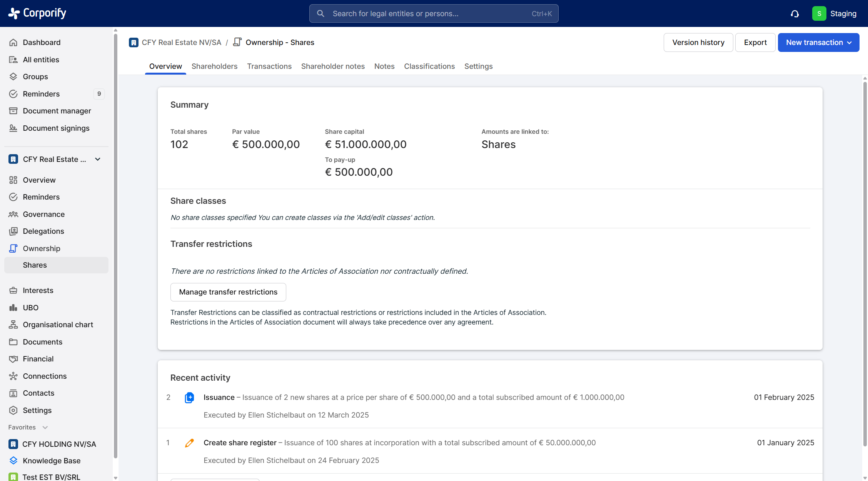Open the Classifications tab
The image size is (868, 481).
click(x=429, y=66)
